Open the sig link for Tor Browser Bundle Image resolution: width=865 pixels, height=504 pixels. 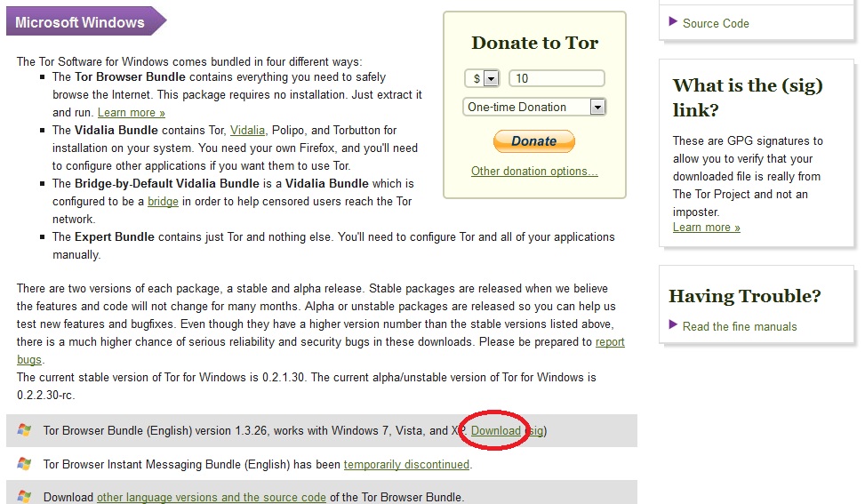pyautogui.click(x=535, y=430)
